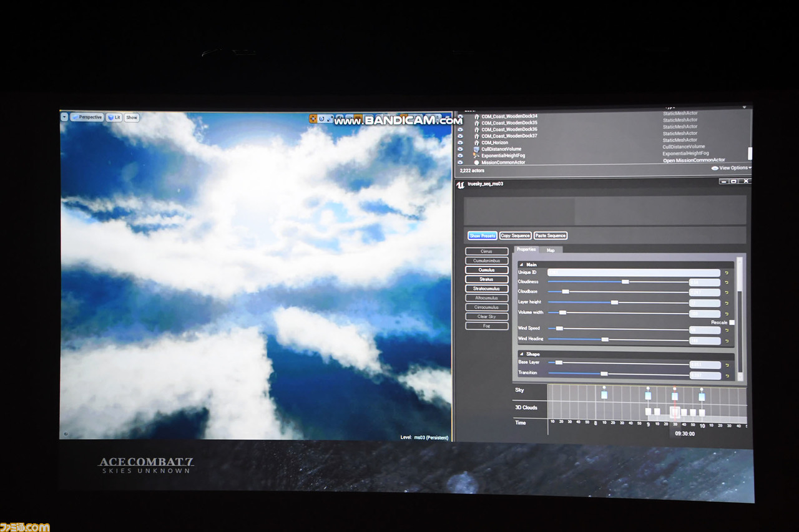799x532 pixels.
Task: Reset Layer height to default using yellow arrow
Action: click(x=727, y=303)
